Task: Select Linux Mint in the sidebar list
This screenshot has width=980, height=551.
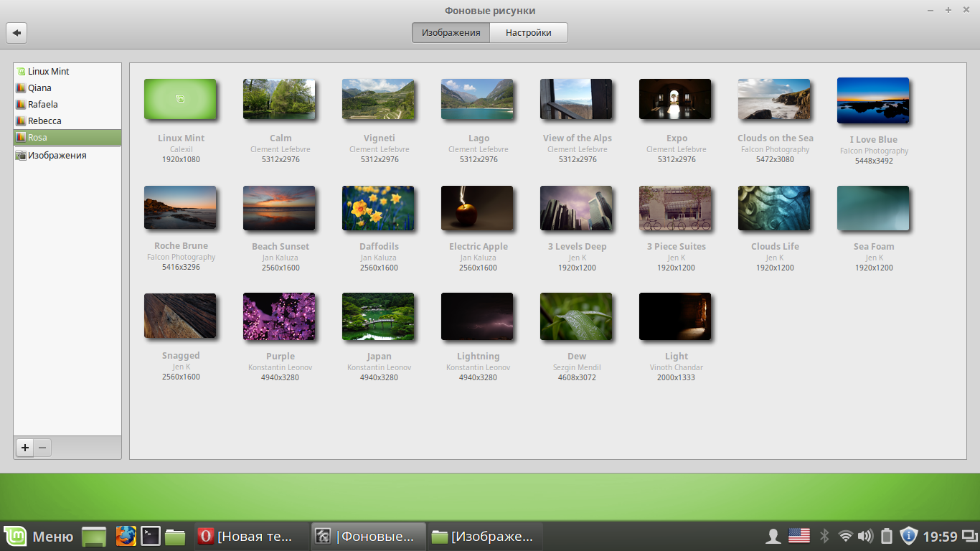Action: click(49, 72)
